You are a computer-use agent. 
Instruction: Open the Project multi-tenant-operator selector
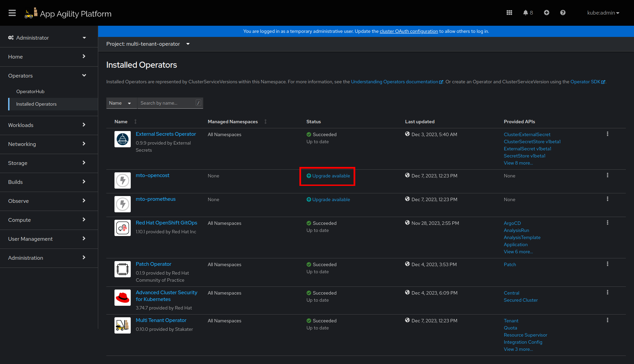click(148, 44)
